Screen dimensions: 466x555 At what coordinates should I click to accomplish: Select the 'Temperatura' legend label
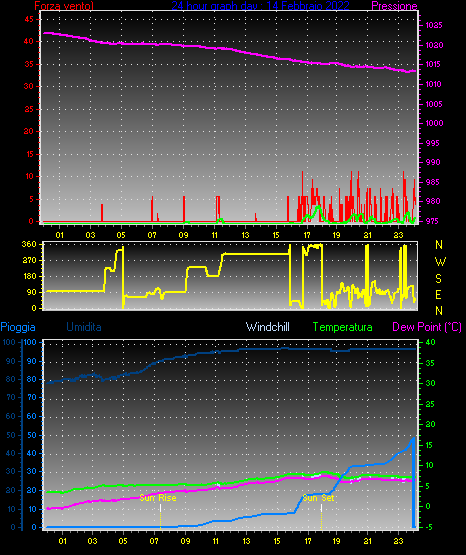tap(343, 327)
